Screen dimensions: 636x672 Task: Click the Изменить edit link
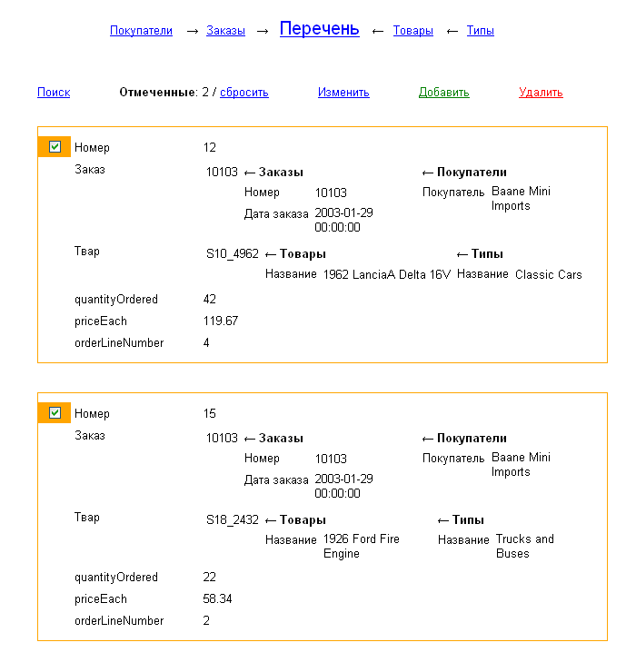tap(343, 93)
